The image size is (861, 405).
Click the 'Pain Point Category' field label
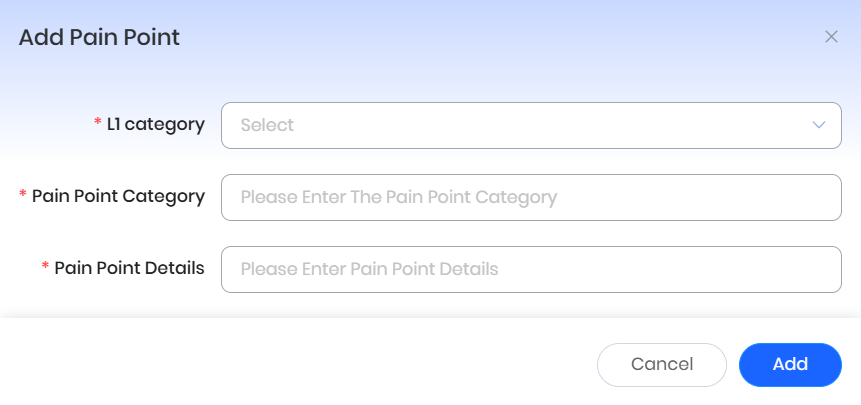(118, 196)
